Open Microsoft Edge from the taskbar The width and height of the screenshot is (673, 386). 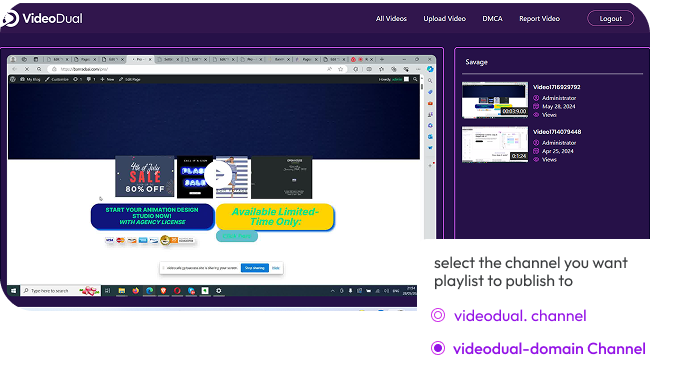pos(149,291)
